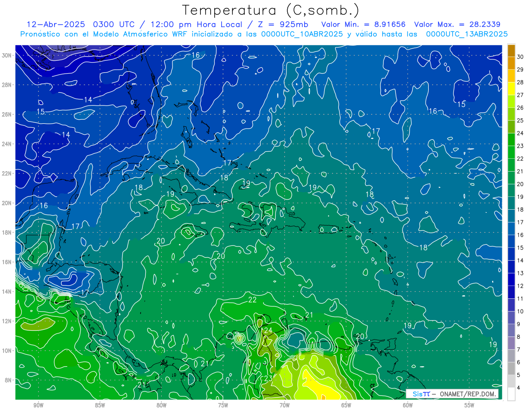Click the "24" contour label on the map
This screenshot has width=532, height=411.
click(268, 330)
